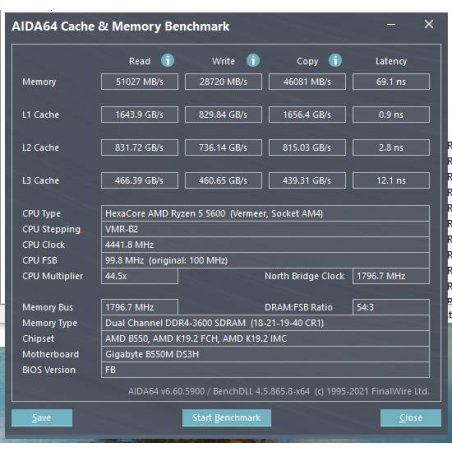452x452 pixels.
Task: Click the AIDA64 Cache & Memory Benchmark title
Action: point(121,26)
